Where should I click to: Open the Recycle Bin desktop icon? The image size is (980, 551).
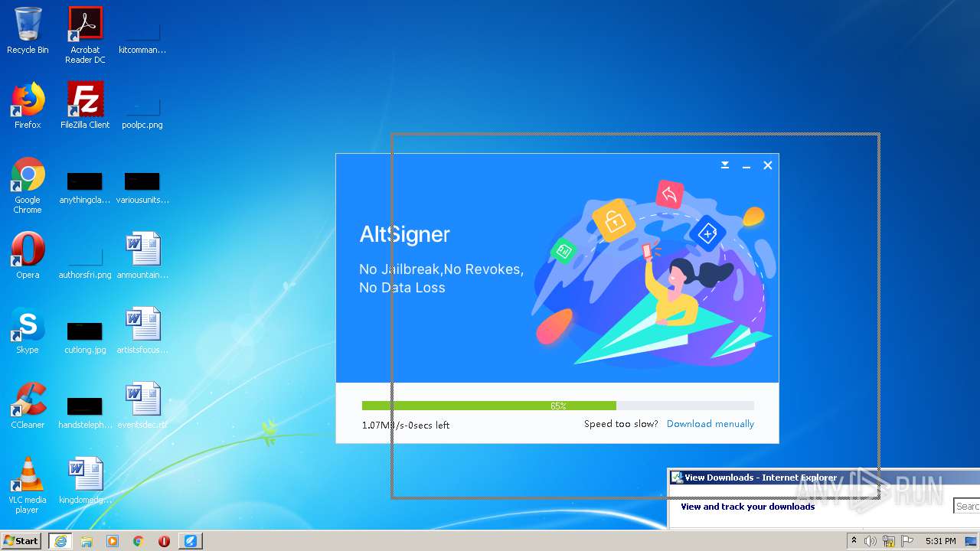coord(28,31)
